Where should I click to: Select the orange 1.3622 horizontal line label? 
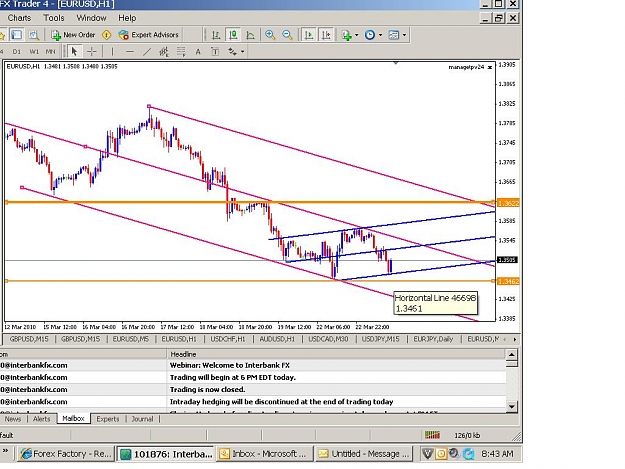[509, 203]
